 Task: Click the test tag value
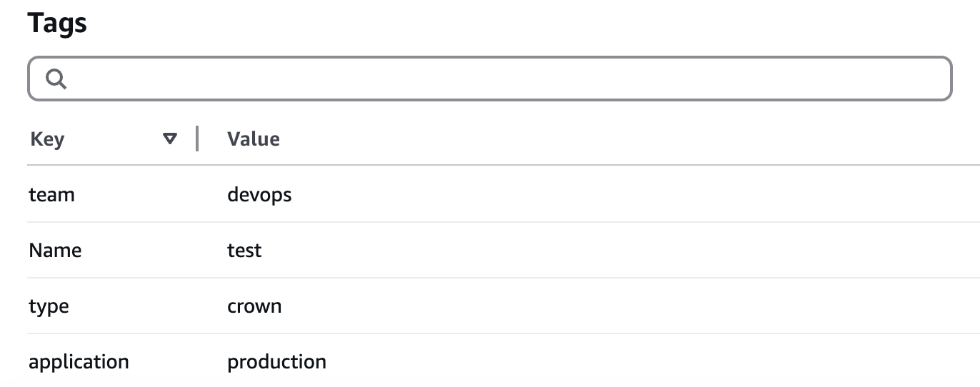244,250
